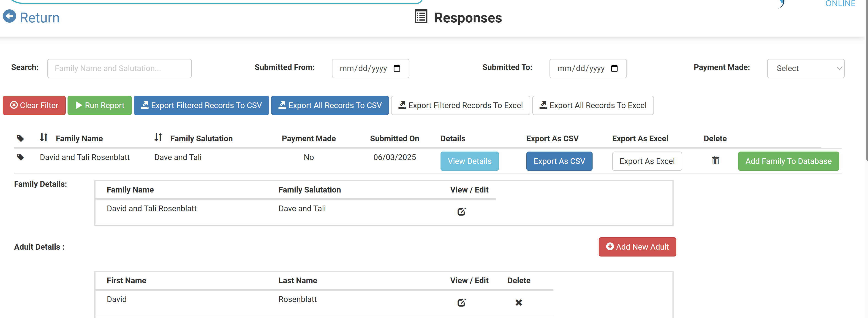Run the report
This screenshot has height=318, width=868.
pos(100,106)
